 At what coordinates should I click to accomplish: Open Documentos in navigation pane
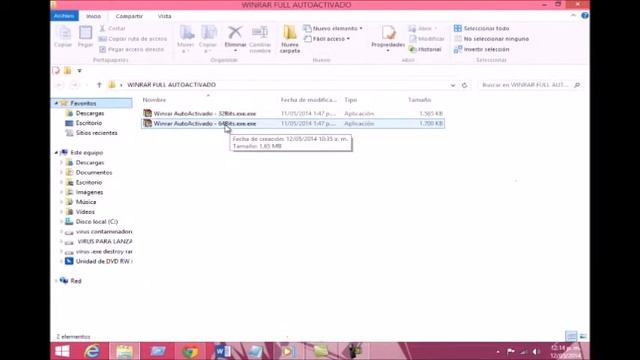coord(93,173)
